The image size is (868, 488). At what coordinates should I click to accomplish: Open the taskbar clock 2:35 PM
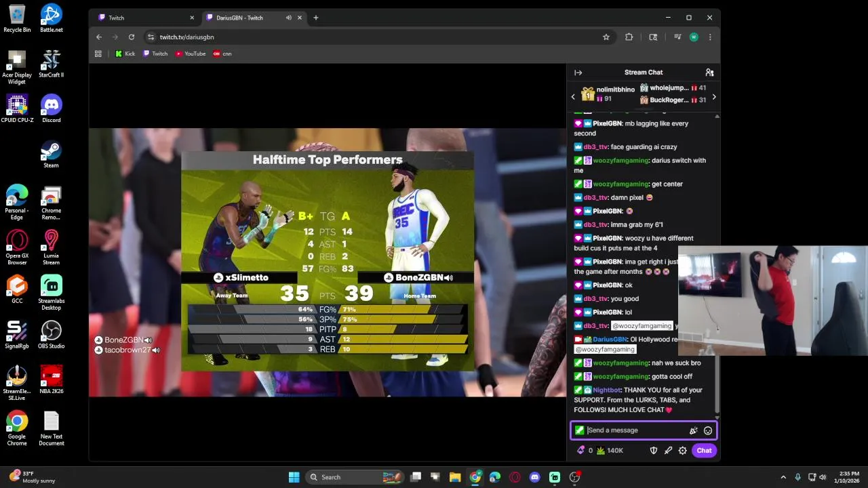click(848, 477)
